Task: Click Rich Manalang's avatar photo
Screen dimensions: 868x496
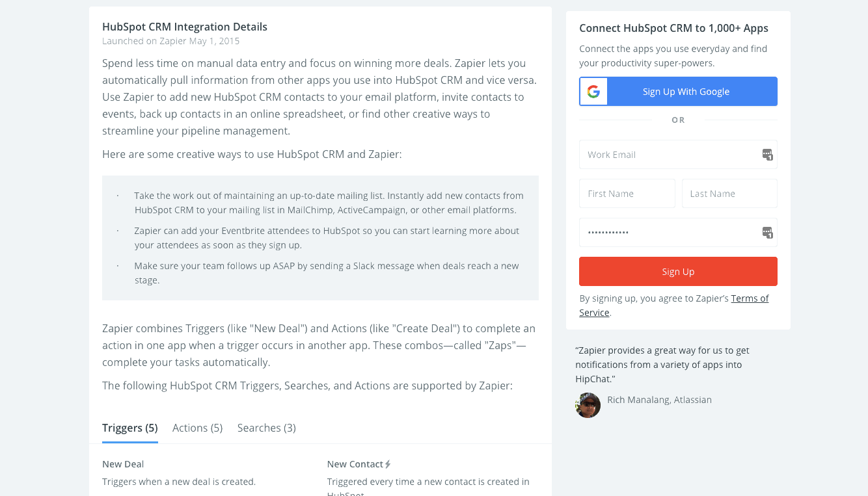Action: point(588,405)
